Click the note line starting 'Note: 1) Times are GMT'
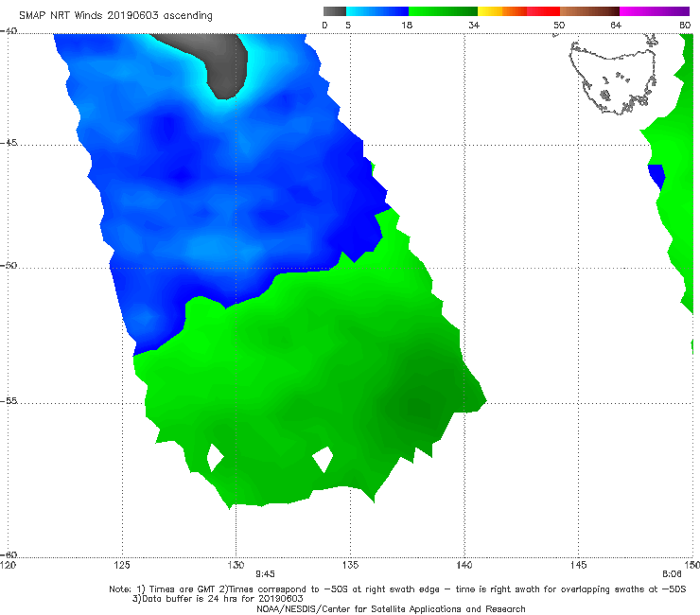This screenshot has height=615, width=700. coord(397,589)
